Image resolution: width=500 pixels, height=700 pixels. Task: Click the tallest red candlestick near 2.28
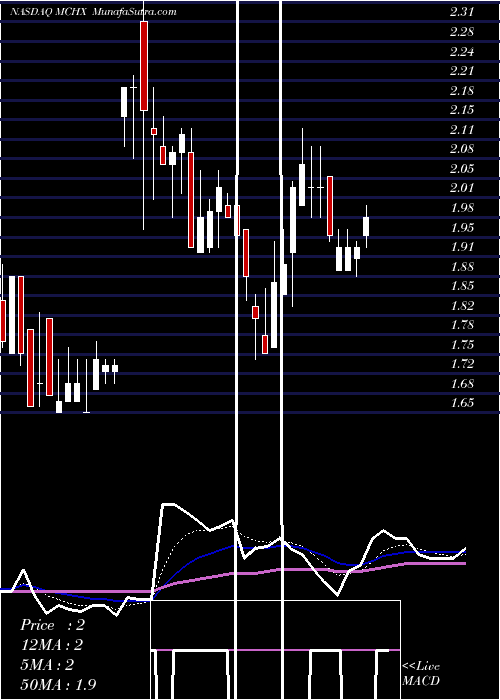(x=144, y=66)
